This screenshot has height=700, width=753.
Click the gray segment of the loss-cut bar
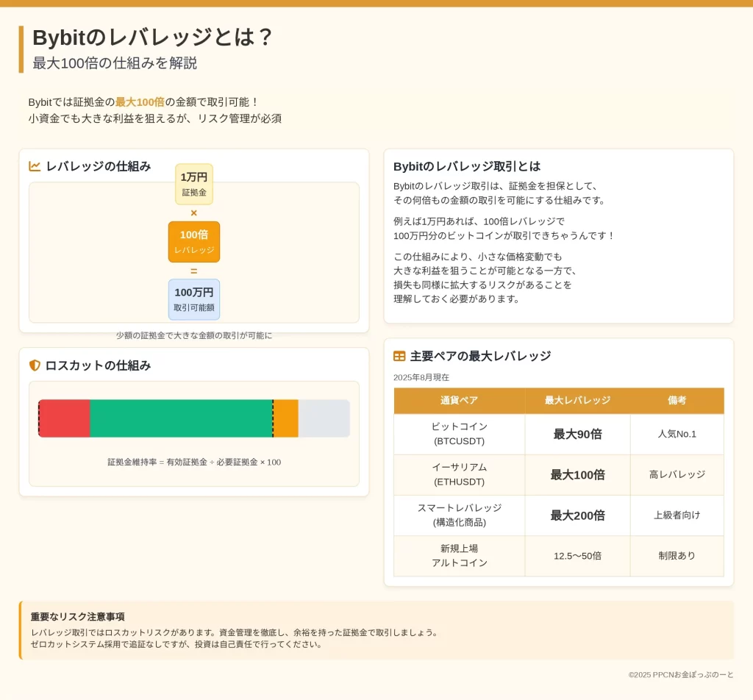pos(324,418)
